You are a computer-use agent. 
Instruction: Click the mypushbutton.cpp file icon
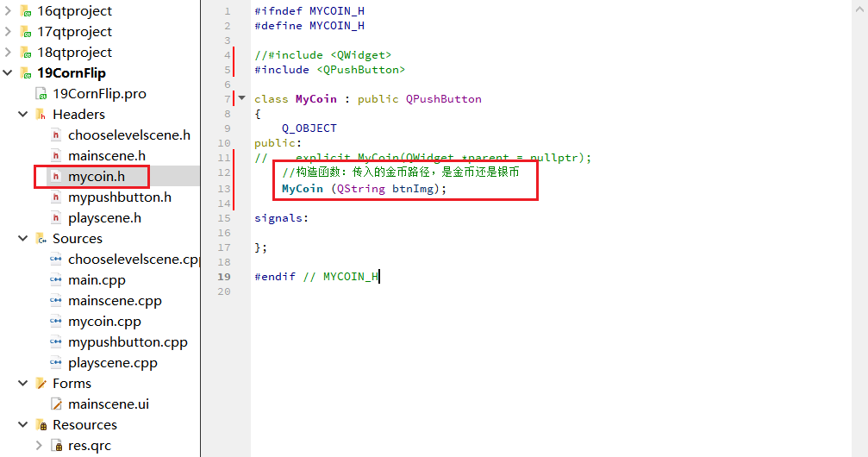56,341
